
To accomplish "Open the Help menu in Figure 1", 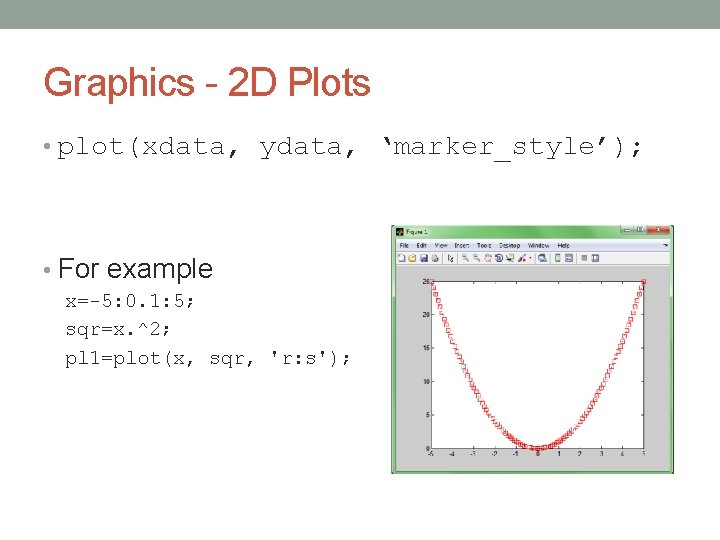I will [x=563, y=246].
